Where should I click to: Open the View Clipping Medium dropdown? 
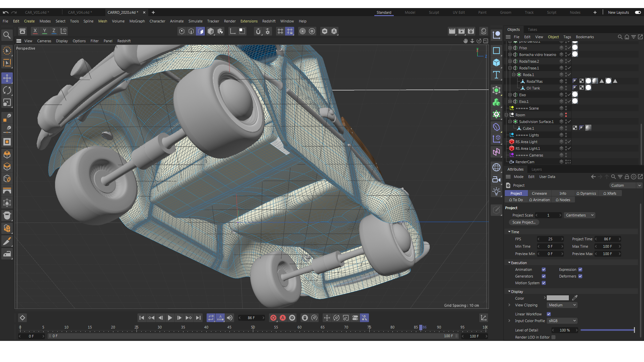pos(562,305)
